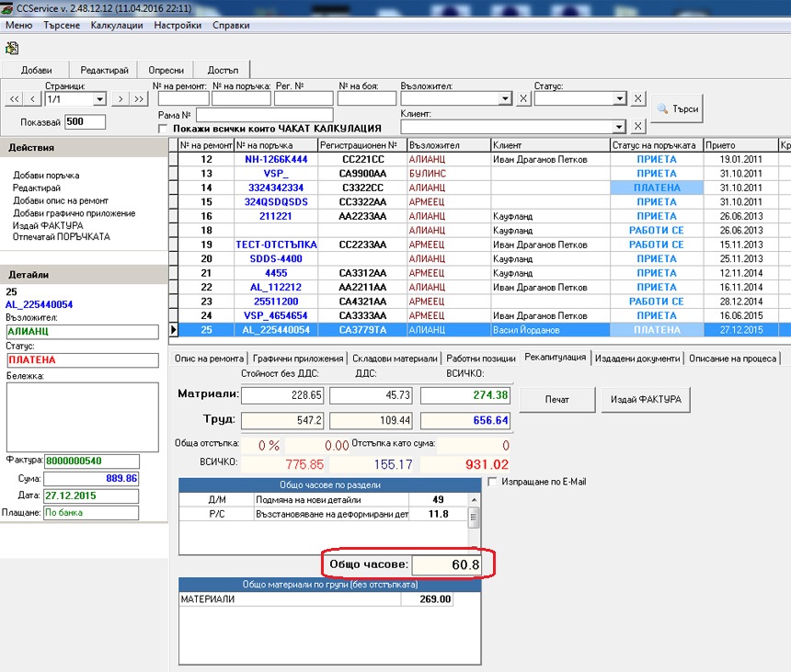The height and width of the screenshot is (672, 791).
Task: Click into the '№ на ремонт' search field
Action: pyautogui.click(x=184, y=98)
